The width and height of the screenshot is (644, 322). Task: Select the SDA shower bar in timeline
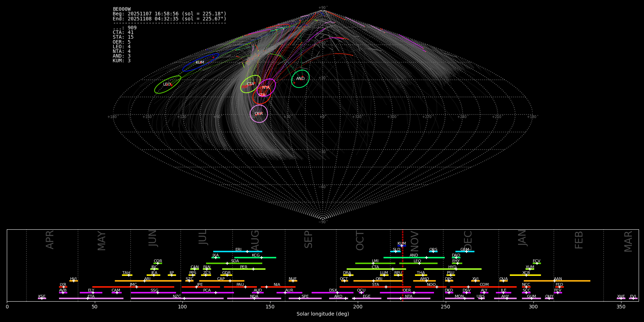234,263
